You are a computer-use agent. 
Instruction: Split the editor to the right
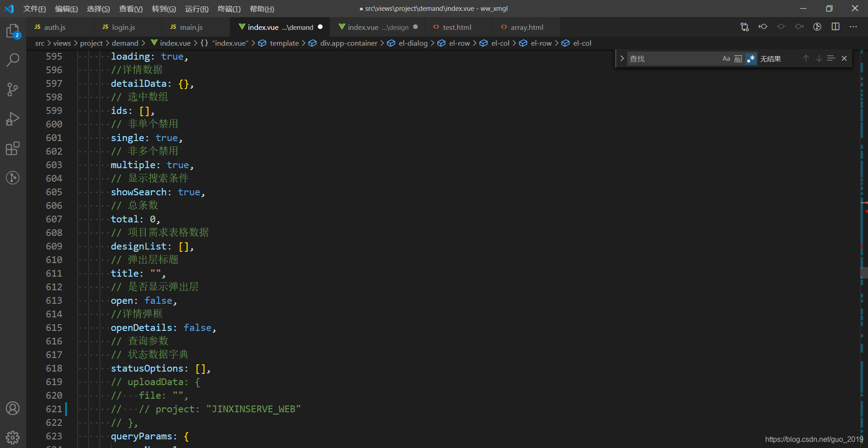click(x=835, y=27)
